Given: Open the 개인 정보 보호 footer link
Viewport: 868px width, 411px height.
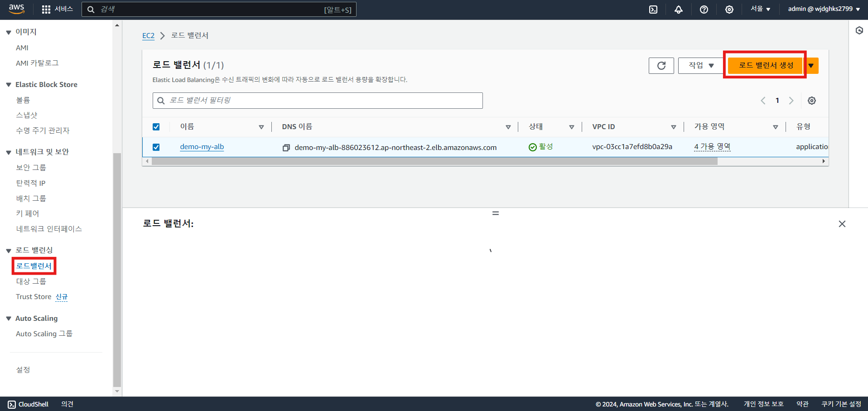Looking at the screenshot, I should tap(764, 404).
